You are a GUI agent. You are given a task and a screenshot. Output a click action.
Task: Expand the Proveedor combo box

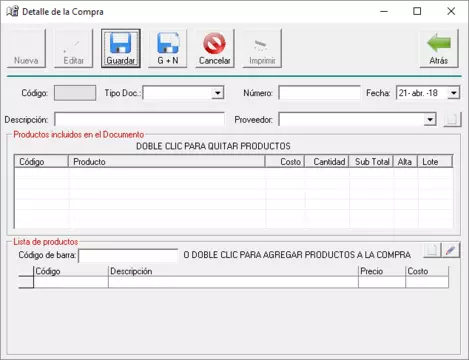point(430,119)
